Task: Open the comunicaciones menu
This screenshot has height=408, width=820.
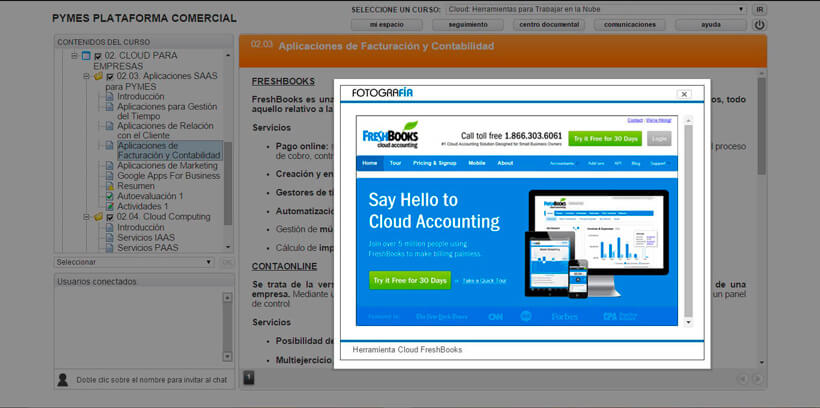Action: coord(630,25)
